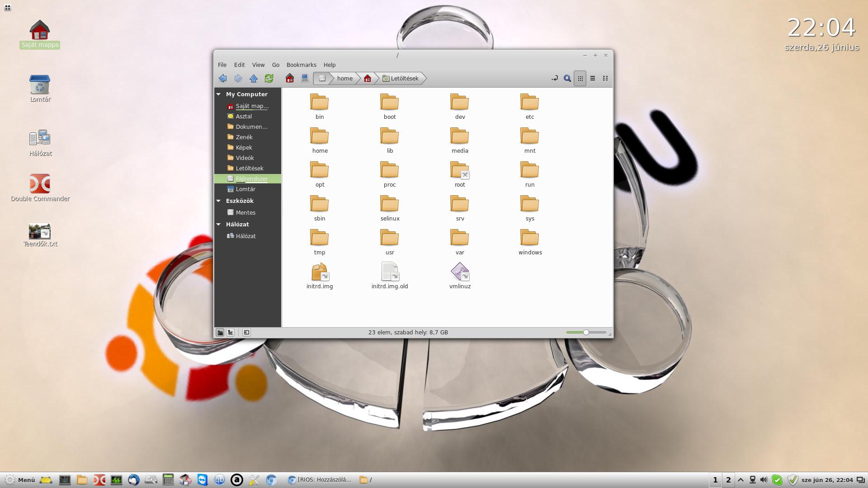Viewport: 868px width, 488px height.
Task: Select the usr folder
Action: pos(390,242)
